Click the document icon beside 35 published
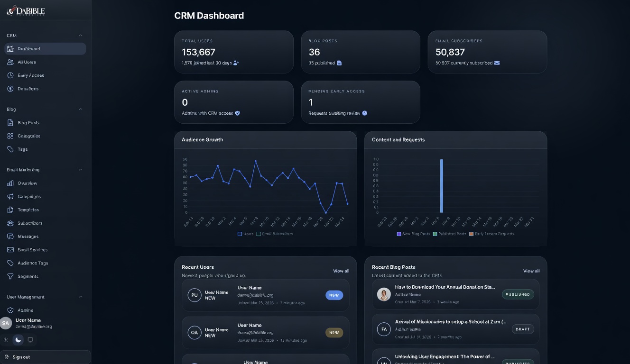The height and width of the screenshot is (364, 630). click(339, 63)
